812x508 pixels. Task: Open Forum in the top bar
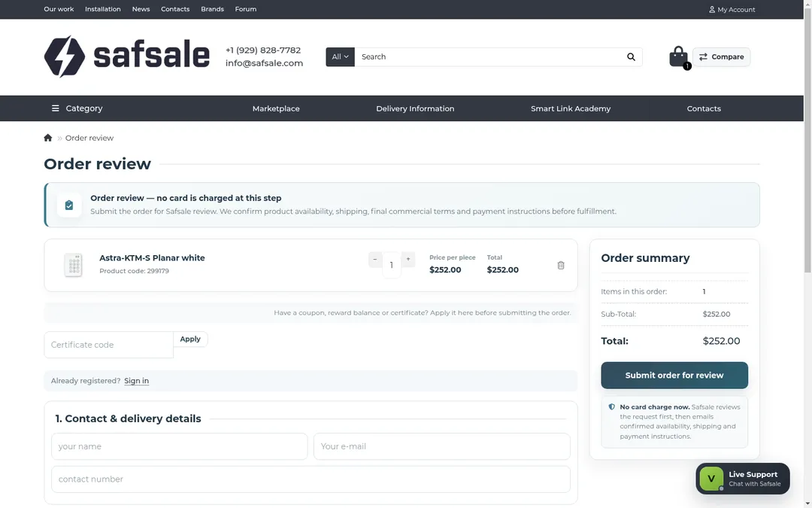pos(245,9)
